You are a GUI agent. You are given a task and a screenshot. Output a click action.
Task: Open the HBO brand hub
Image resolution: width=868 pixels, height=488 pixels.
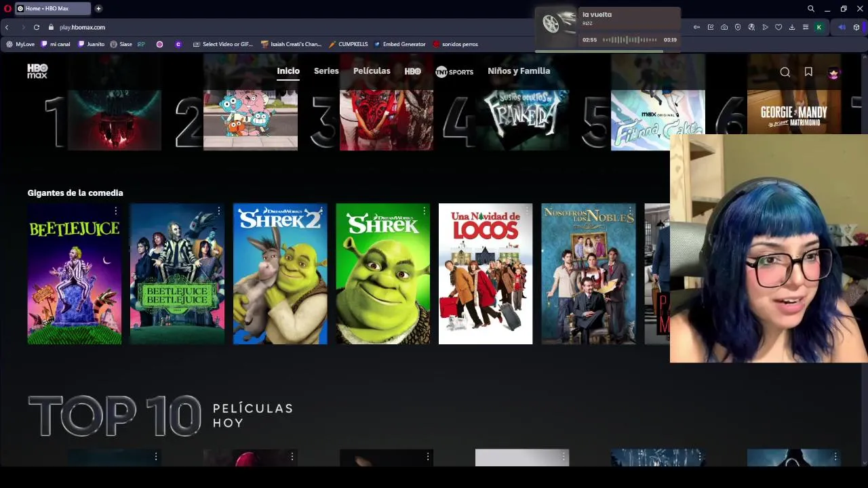tap(412, 71)
